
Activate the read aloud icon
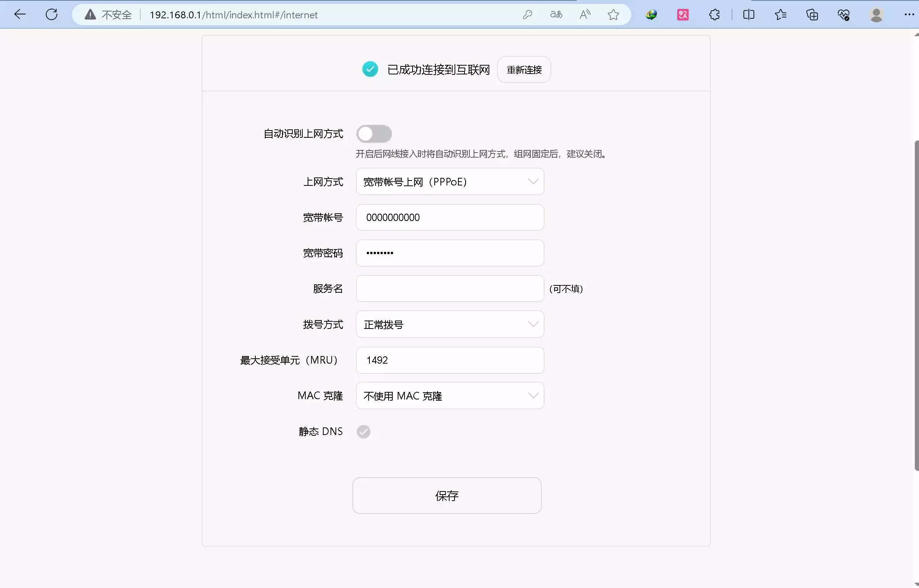(585, 14)
